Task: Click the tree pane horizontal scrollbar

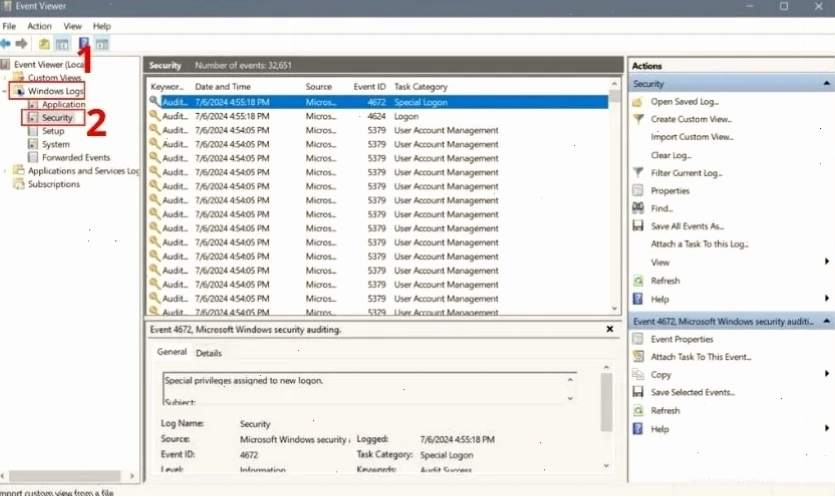Action: [x=67, y=475]
